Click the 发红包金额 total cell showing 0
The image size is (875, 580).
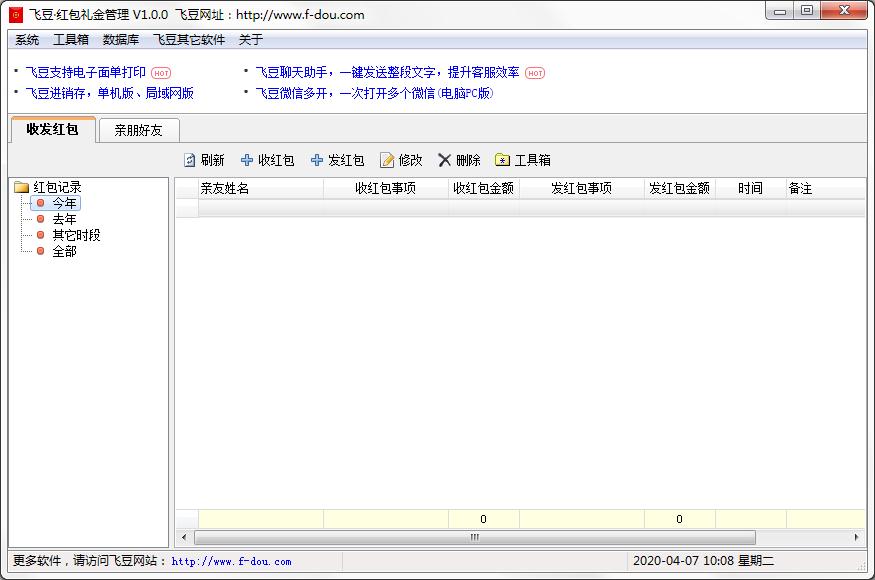coord(680,519)
